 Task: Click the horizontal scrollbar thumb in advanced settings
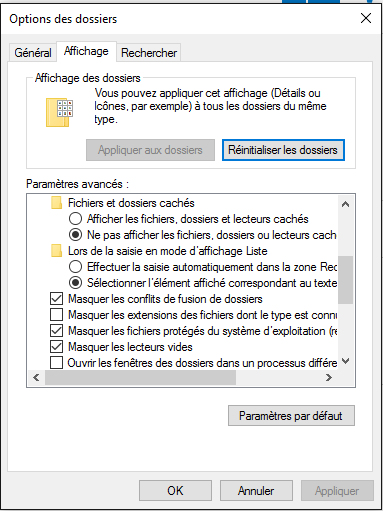[140, 377]
